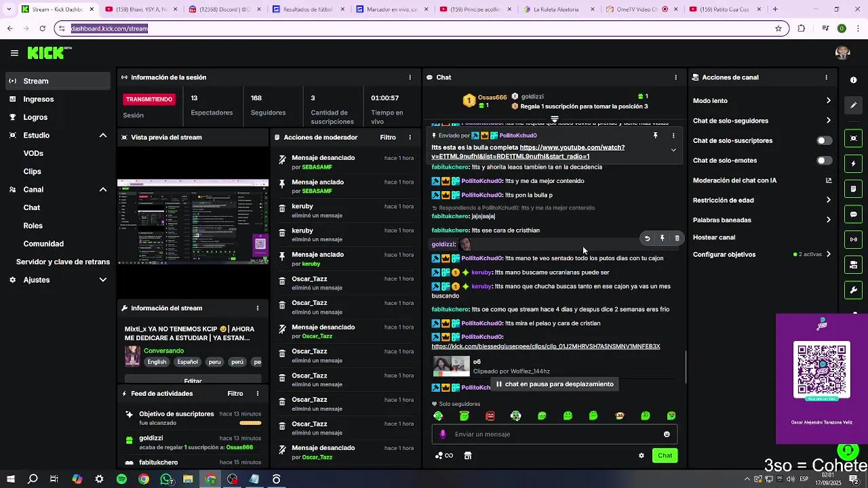Expand Restricción de edad settings
This screenshot has height=488, width=868.
(828, 200)
